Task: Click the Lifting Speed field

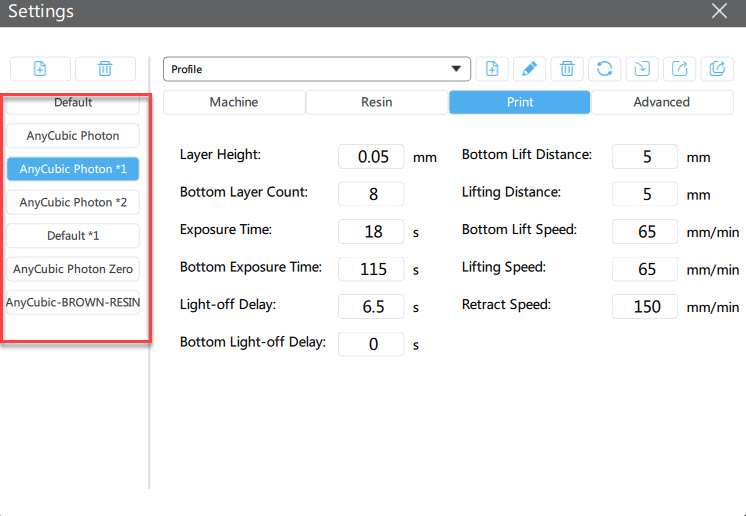Action: tap(645, 269)
